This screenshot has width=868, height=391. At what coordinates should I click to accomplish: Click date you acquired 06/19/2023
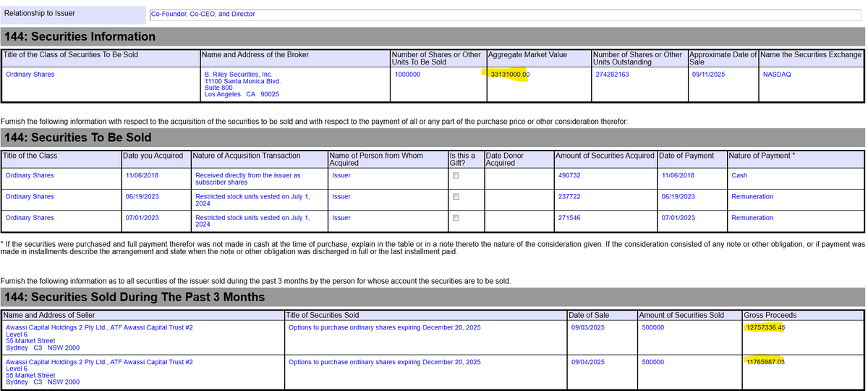142,197
